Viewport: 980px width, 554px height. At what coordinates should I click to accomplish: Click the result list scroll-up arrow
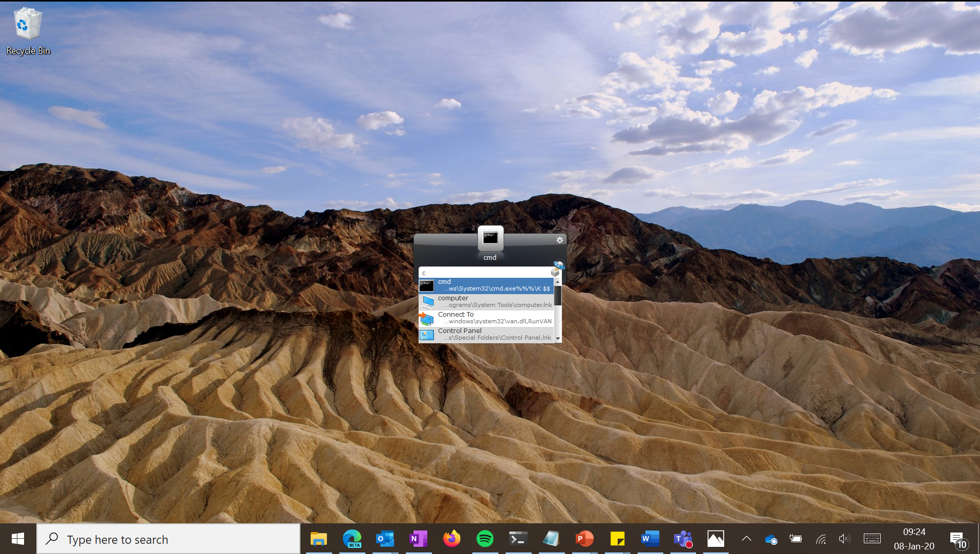(558, 282)
